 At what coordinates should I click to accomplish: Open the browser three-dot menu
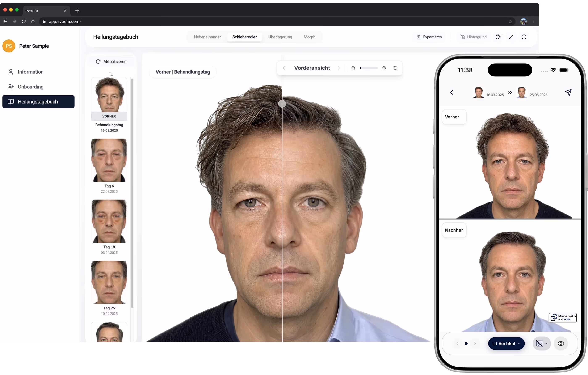click(x=533, y=21)
